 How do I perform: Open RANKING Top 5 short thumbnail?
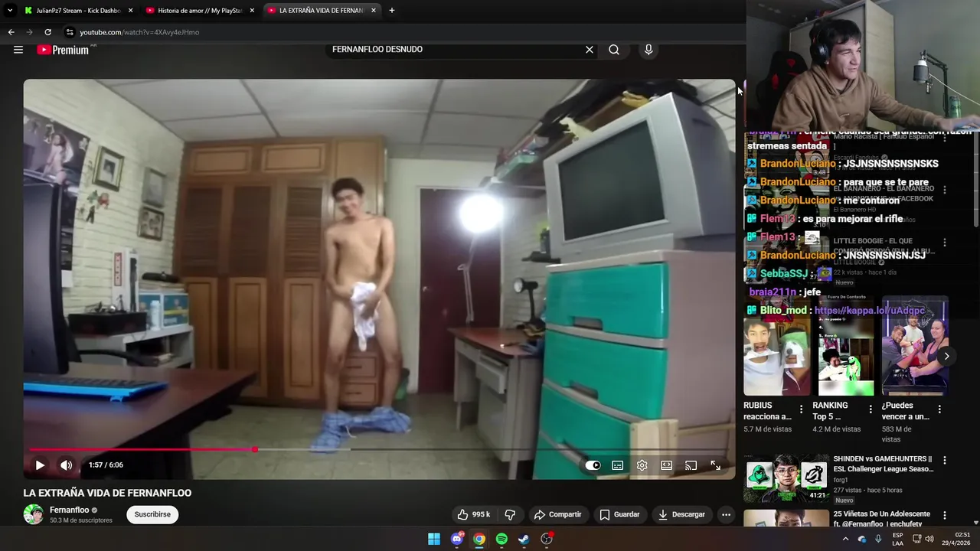coord(845,346)
